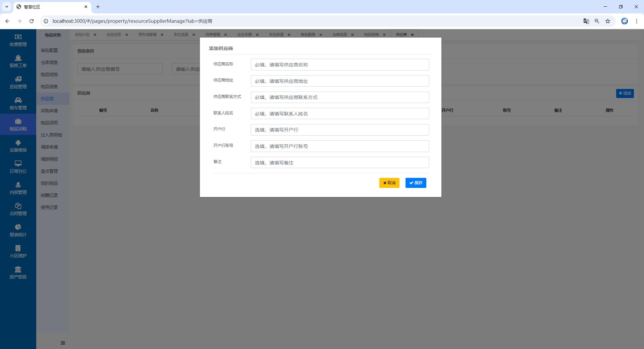644x349 pixels.
Task: Bookmark this page with the star icon
Action: (608, 21)
